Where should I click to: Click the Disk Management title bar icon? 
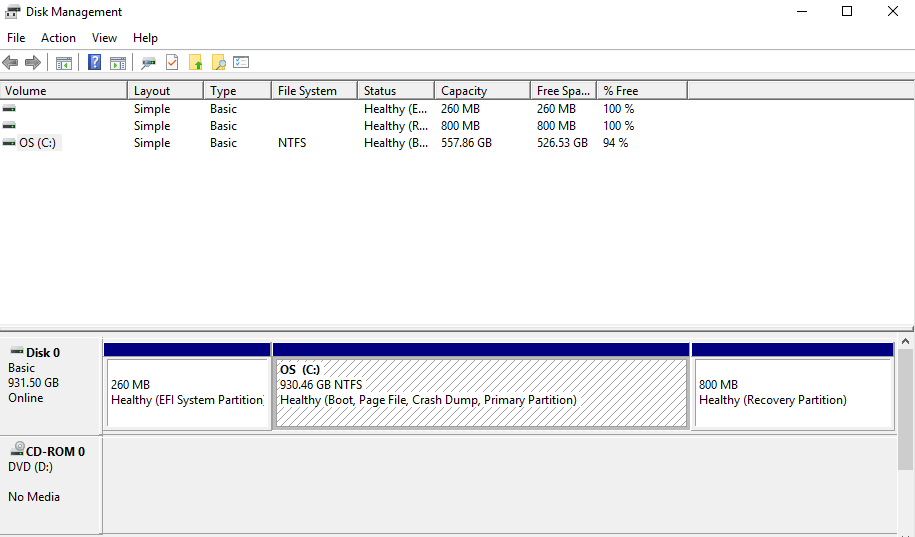point(12,12)
